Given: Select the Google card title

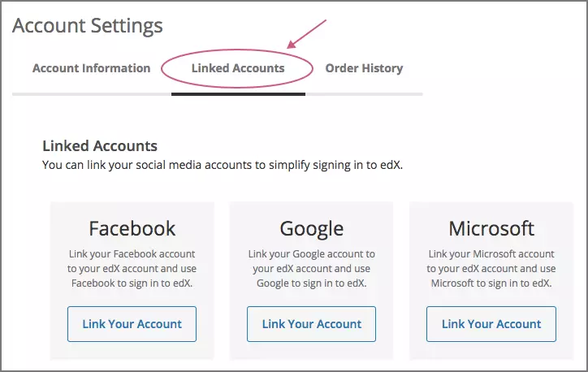Looking at the screenshot, I should (x=311, y=227).
